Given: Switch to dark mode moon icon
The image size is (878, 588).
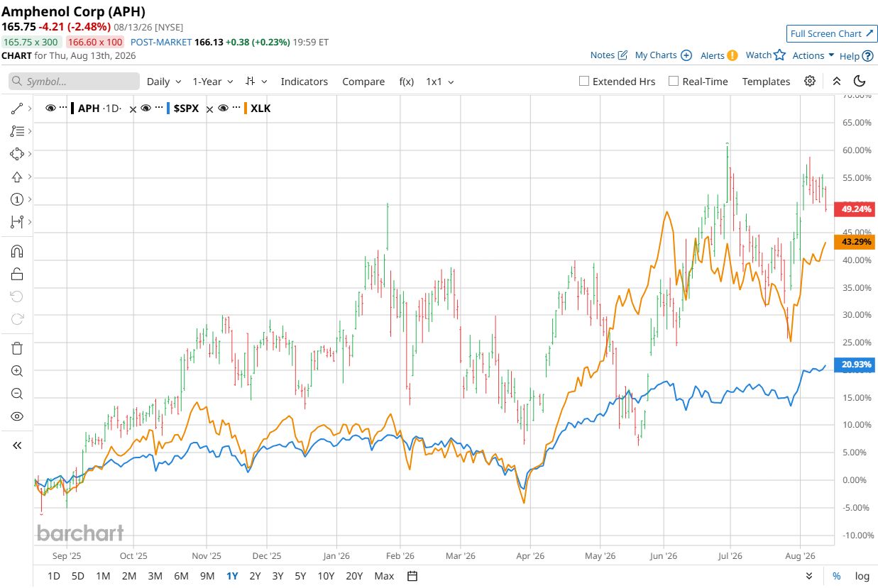Looking at the screenshot, I should click(860, 81).
